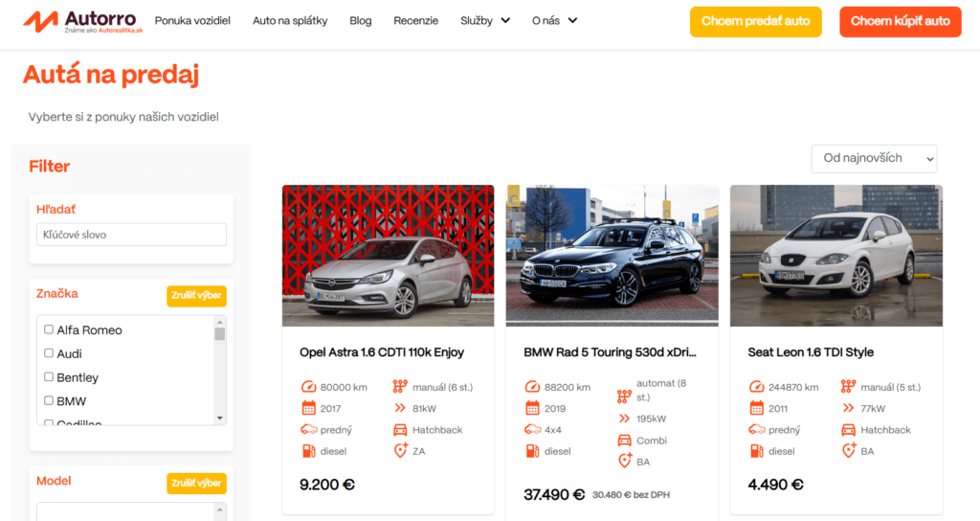Click power arrows icon on Seat Leon card
The image size is (980, 521).
pos(848,408)
